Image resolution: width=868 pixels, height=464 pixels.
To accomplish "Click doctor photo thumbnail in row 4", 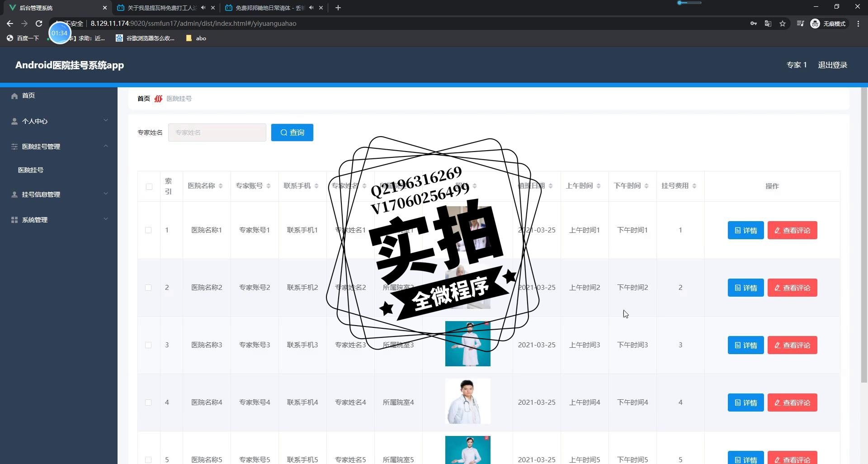I will [x=468, y=401].
